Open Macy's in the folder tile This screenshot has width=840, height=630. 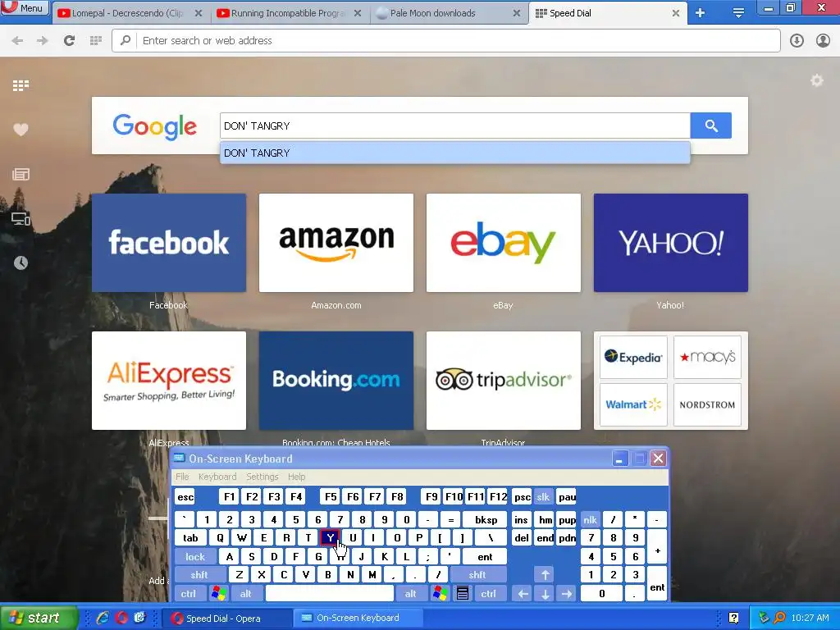tap(707, 358)
